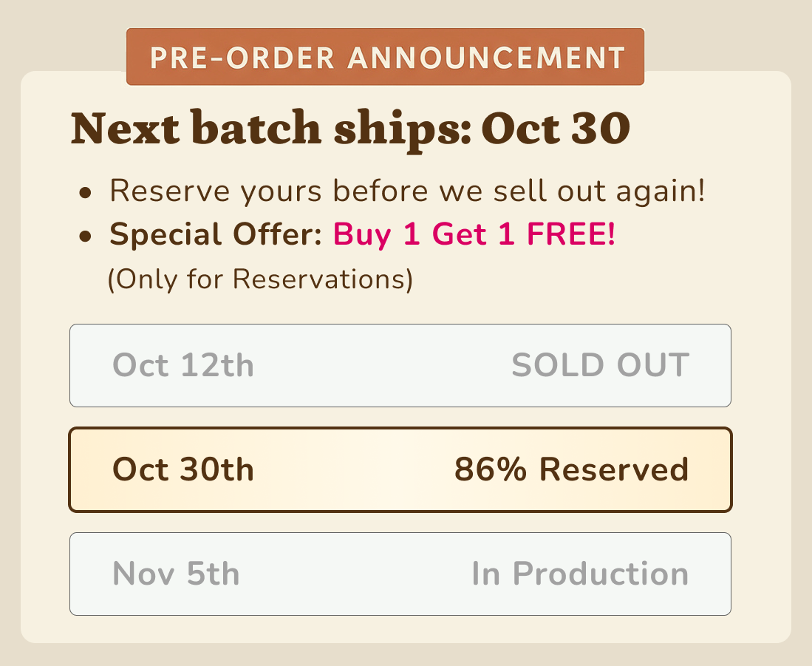Click the SOLD OUT status label
Screen dimensions: 812x666
(600, 366)
